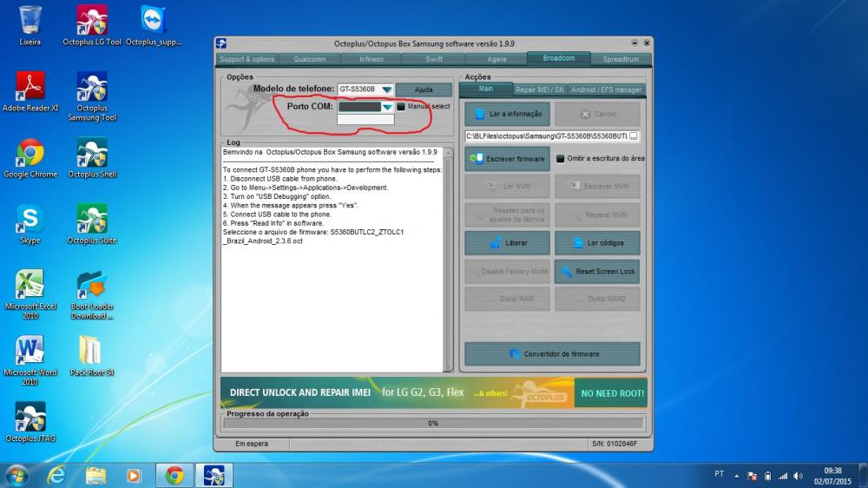Click the empty field below Porto COM
Screen dimensions: 868x488
(365, 120)
